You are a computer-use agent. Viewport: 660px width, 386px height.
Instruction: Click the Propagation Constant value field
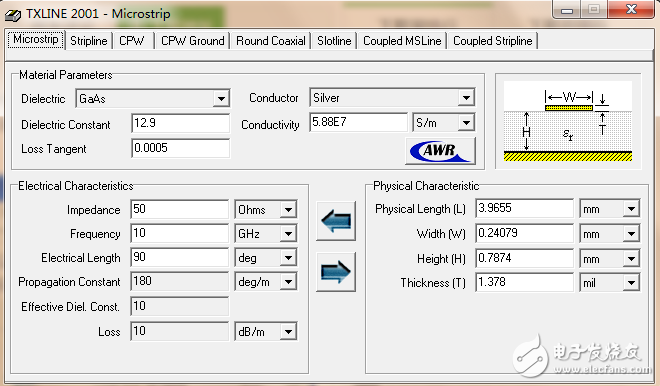180,281
